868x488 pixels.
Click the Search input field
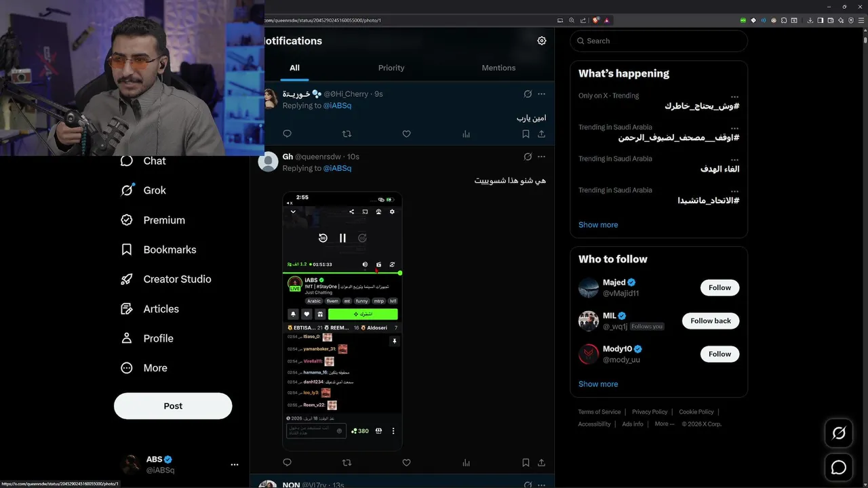(x=658, y=41)
